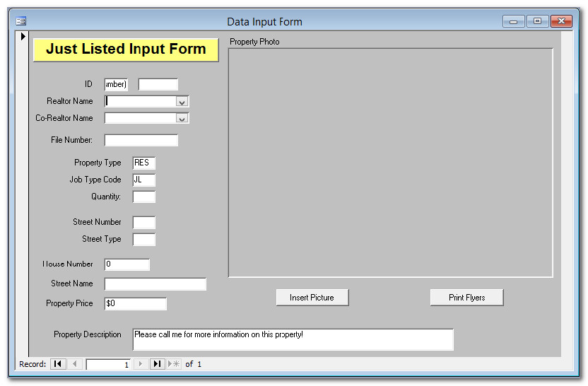Open the Co-Realtor Name dropdown list
The image size is (588, 386).
182,119
